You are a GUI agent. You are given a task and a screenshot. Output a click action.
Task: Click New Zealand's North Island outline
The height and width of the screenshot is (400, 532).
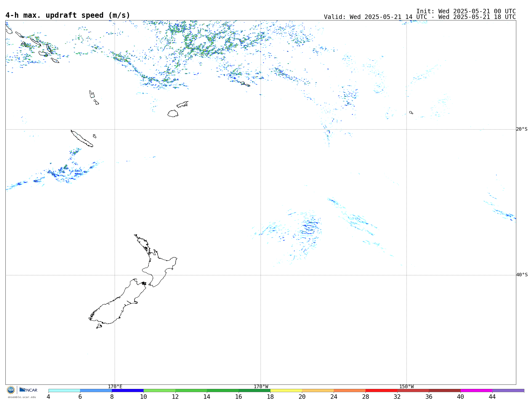[156, 261]
